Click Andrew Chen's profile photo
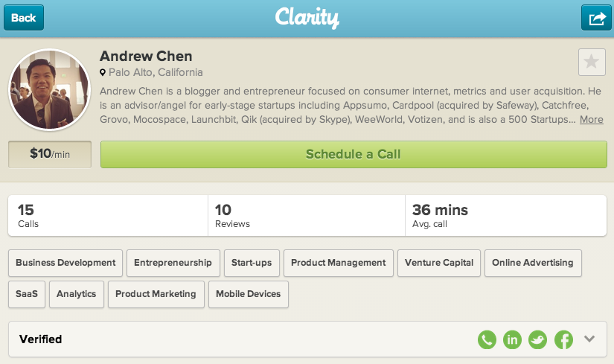 pos(49,90)
